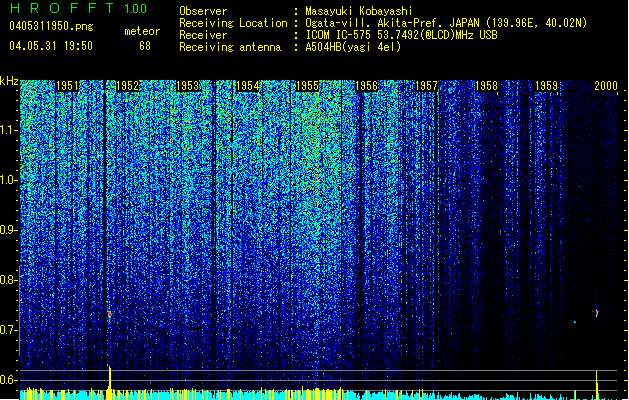Click the 1957 time marker
This screenshot has height=400, width=629.
(x=426, y=86)
